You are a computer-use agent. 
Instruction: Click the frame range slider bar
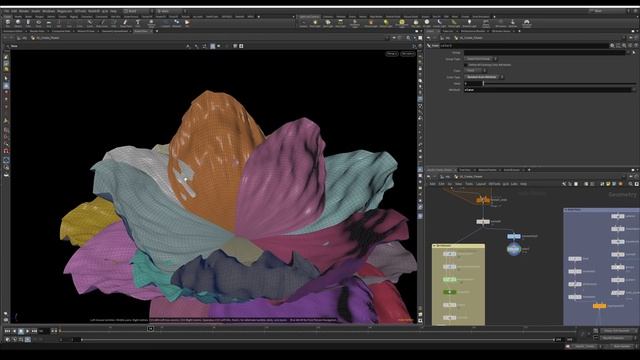(x=318, y=339)
